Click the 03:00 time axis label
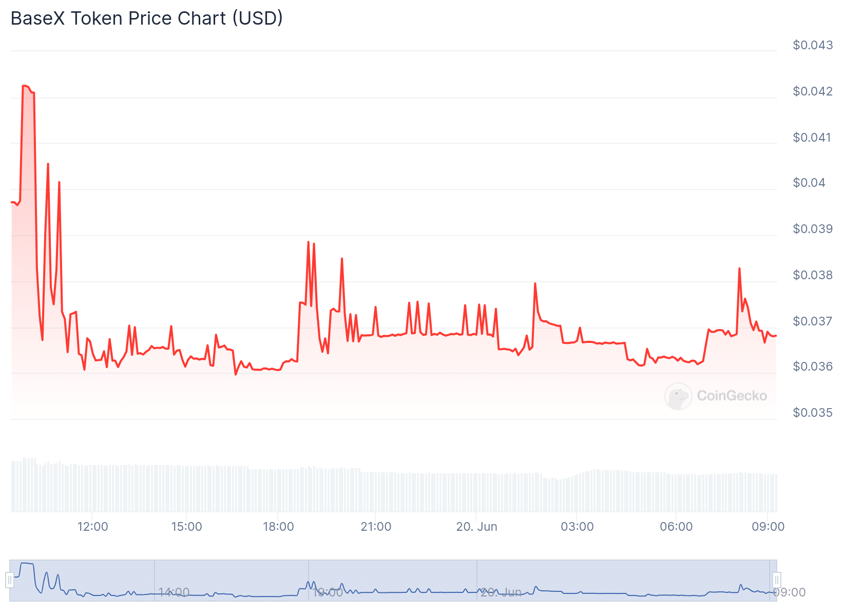The image size is (844, 616). click(577, 527)
